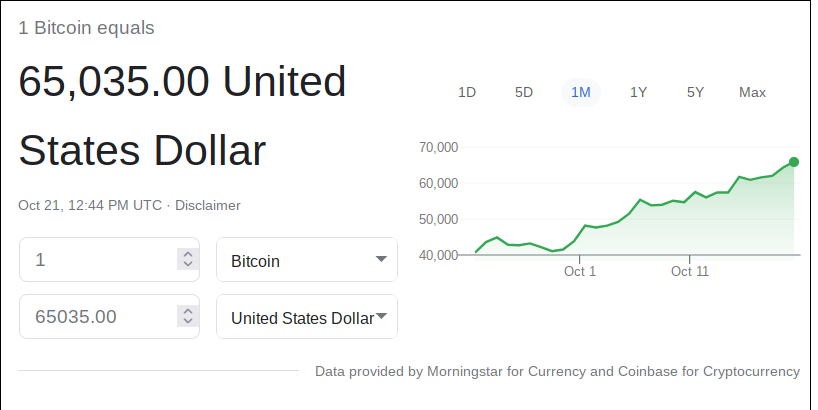The width and height of the screenshot is (818, 410).
Task: Click the green endpoint dot on chart
Action: click(x=793, y=162)
